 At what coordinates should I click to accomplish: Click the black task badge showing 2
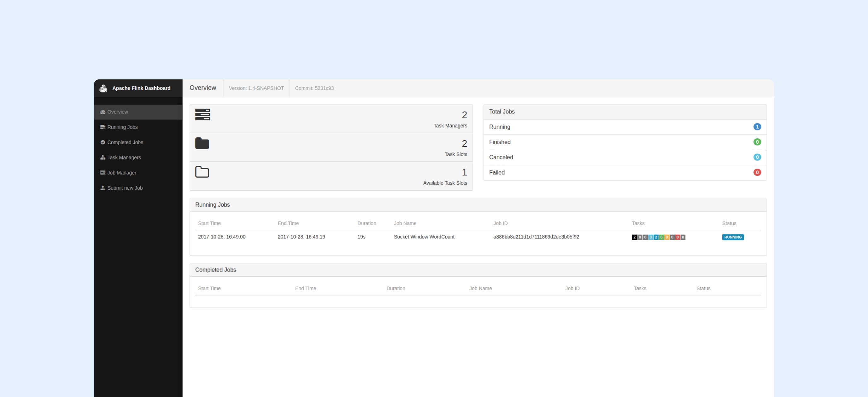point(635,237)
